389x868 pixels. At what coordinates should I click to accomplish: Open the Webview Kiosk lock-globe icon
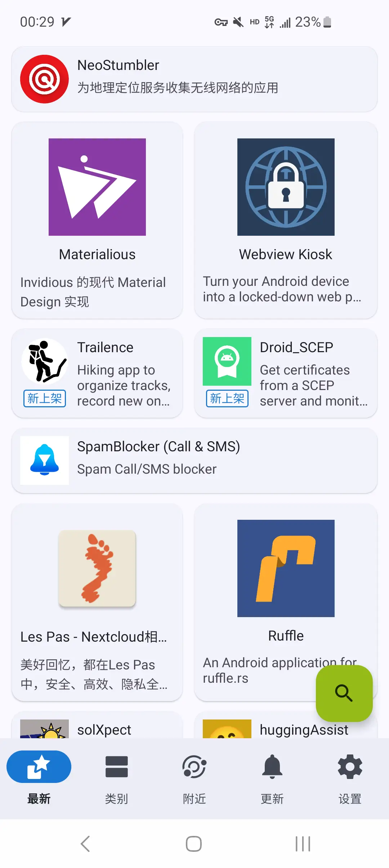286,187
